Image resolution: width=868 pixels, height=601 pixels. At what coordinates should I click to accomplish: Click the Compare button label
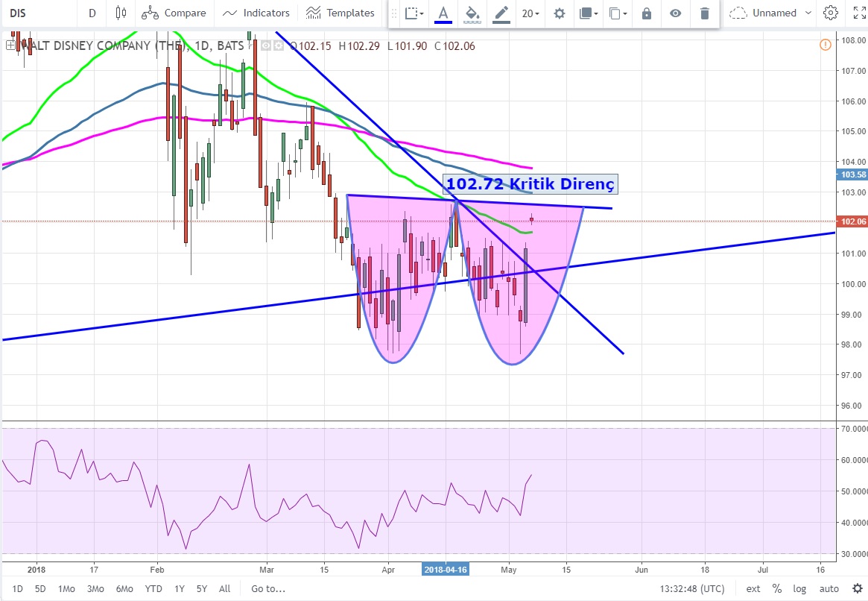185,13
